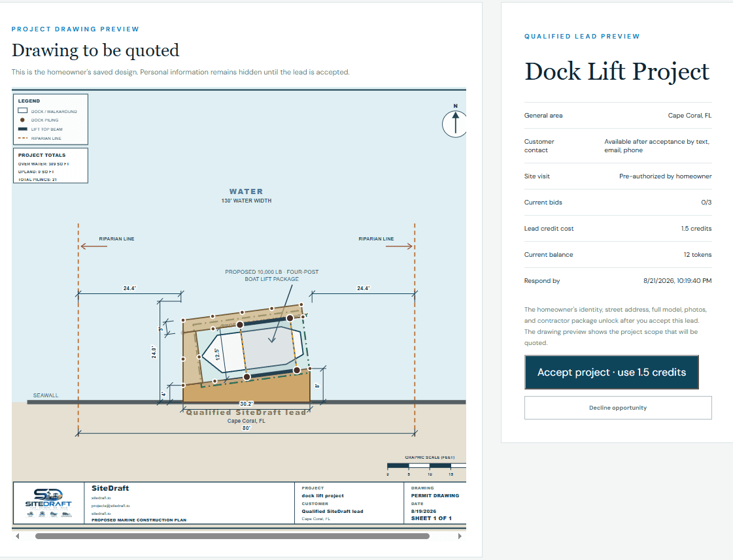This screenshot has width=733, height=560.
Task: Click the respond-by date '8/21/2026, 10:19:40 PM'
Action: 677,281
